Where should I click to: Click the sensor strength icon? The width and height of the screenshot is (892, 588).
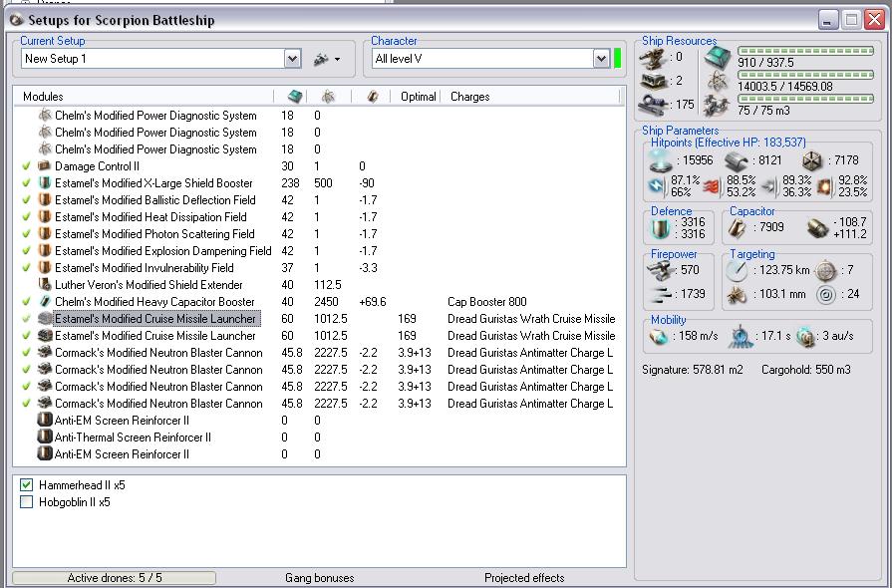(x=826, y=295)
